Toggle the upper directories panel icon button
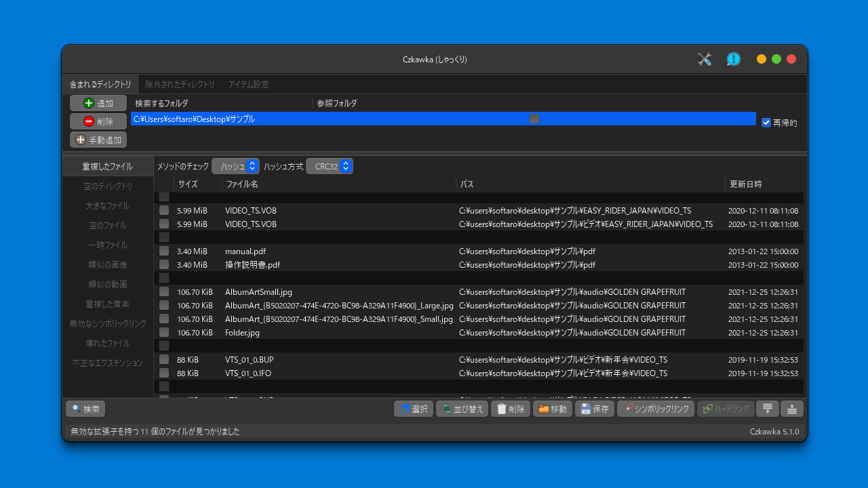868x488 pixels. point(792,409)
